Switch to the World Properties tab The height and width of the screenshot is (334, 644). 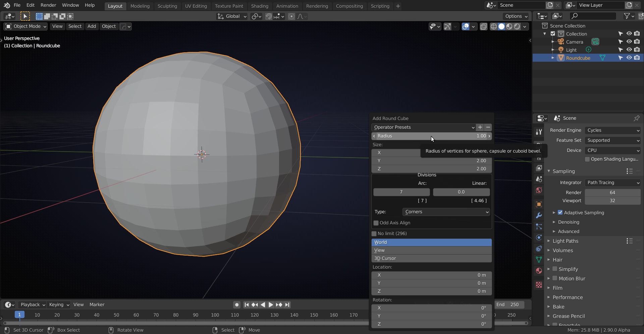539,190
